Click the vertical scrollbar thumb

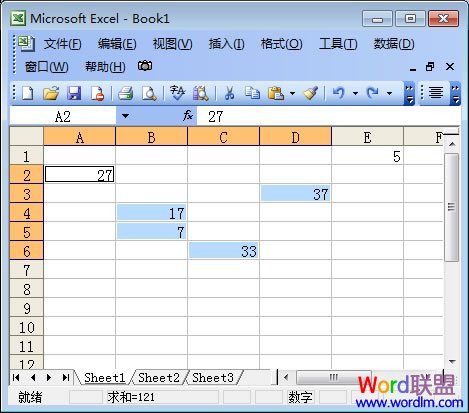click(x=452, y=207)
